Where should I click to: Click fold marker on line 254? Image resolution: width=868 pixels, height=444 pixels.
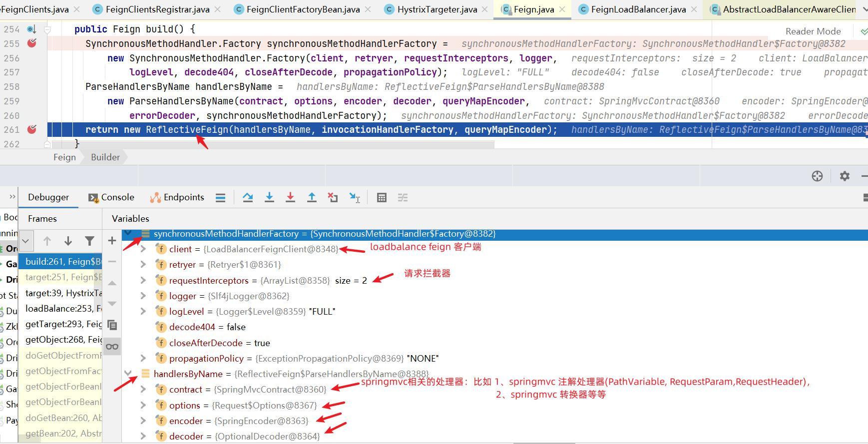point(47,29)
